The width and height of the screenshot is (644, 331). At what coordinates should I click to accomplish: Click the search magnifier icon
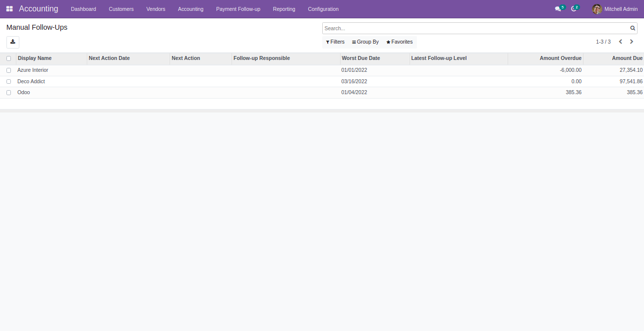coord(633,28)
